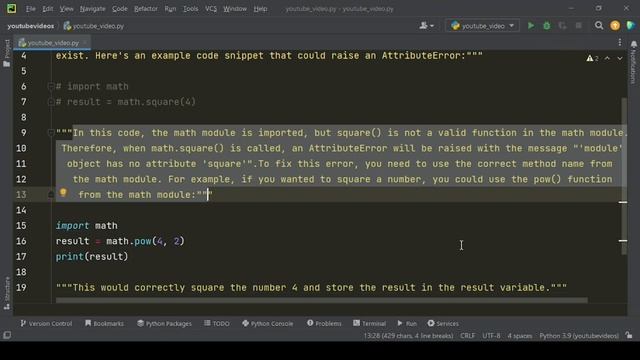Screen dimensions: 640x360
Task: Open the Edit menu
Action: (48, 9)
